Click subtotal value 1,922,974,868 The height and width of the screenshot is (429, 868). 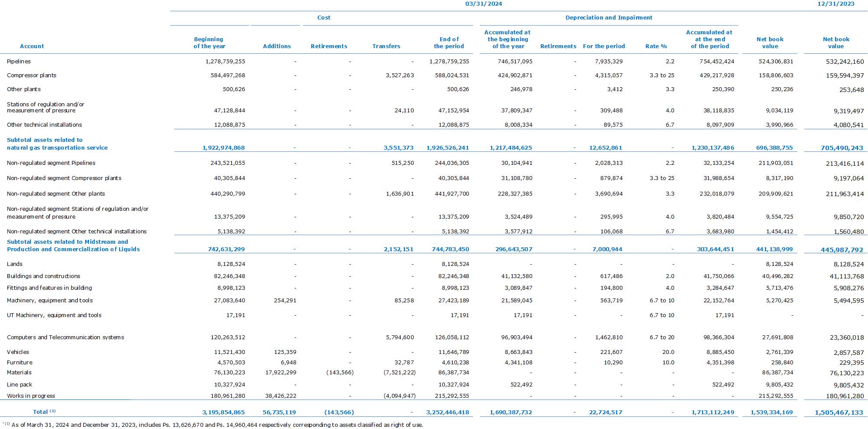click(x=224, y=148)
